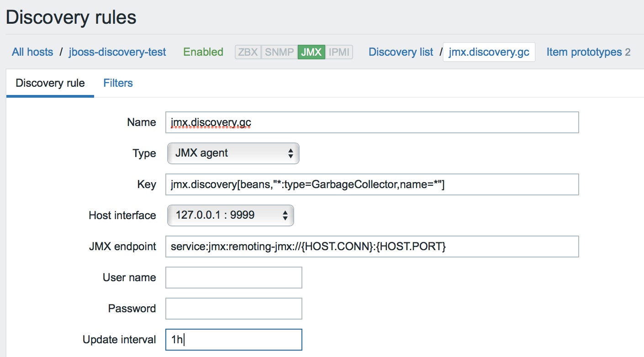Click the Type dropdown stepper arrows

coord(291,153)
